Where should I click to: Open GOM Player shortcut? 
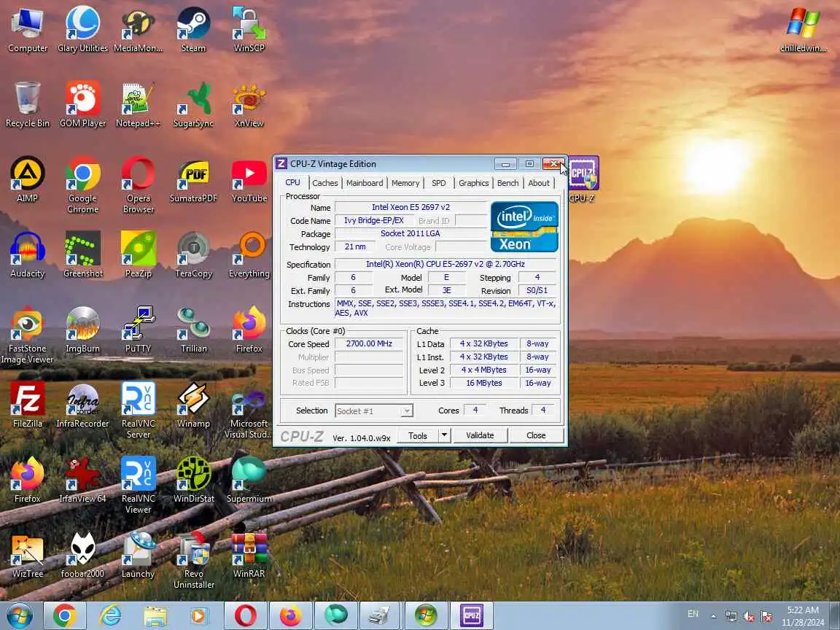(x=82, y=104)
